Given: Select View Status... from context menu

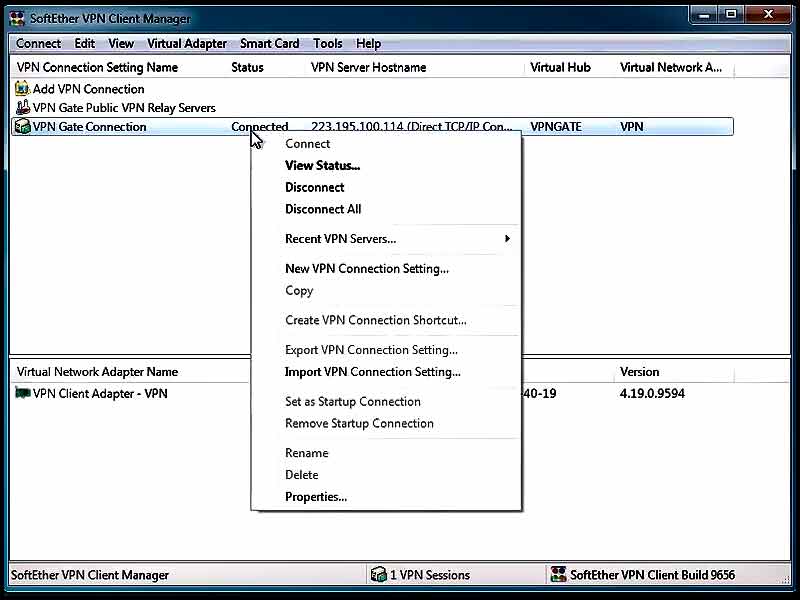Looking at the screenshot, I should (322, 165).
